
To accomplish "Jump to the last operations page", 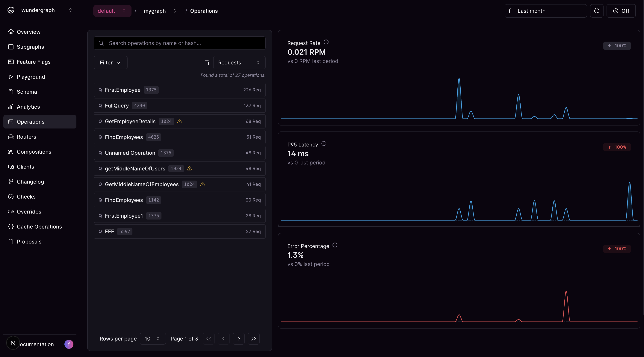I will (253, 338).
